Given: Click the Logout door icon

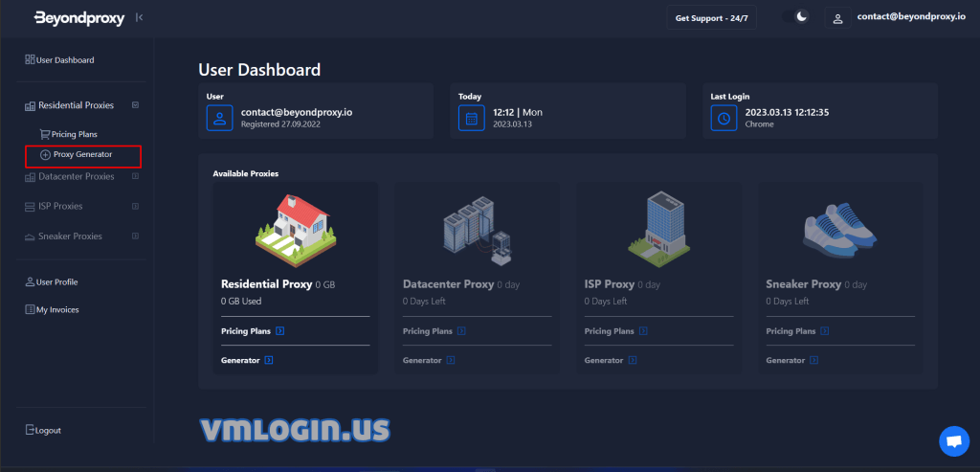Looking at the screenshot, I should tap(30, 430).
